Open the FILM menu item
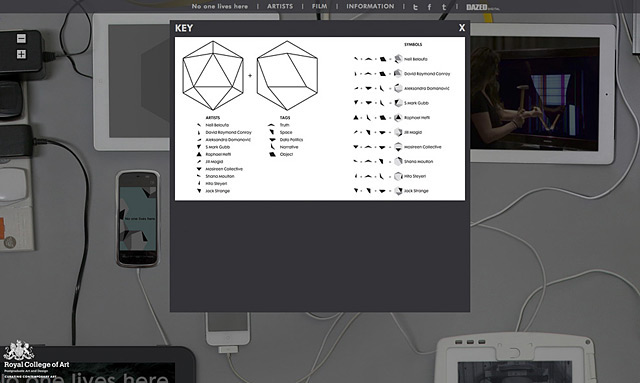This screenshot has height=383, width=640. (320, 7)
